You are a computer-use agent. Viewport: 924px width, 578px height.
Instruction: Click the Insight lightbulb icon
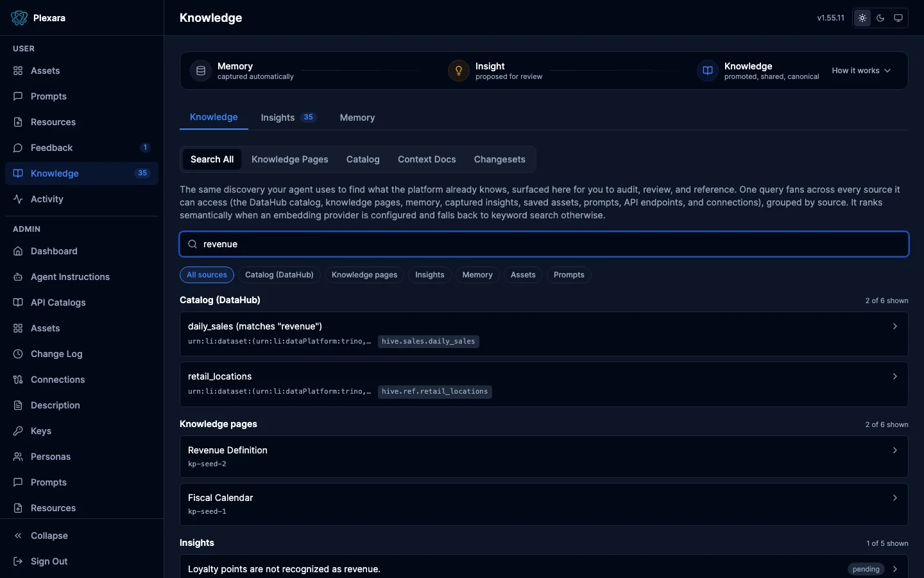(459, 71)
